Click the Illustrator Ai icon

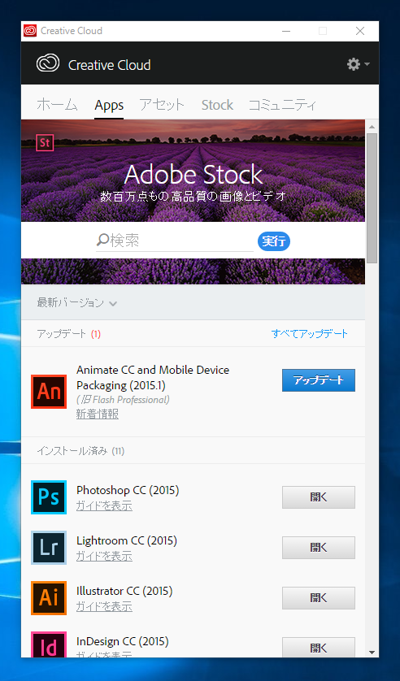(49, 598)
